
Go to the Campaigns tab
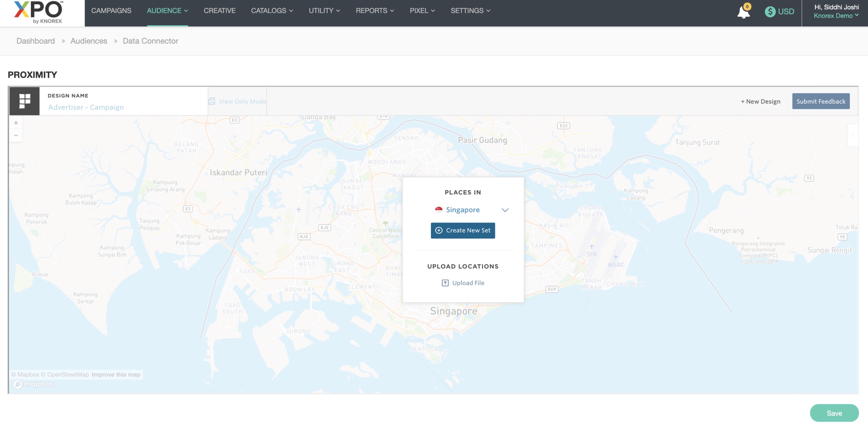coord(111,10)
